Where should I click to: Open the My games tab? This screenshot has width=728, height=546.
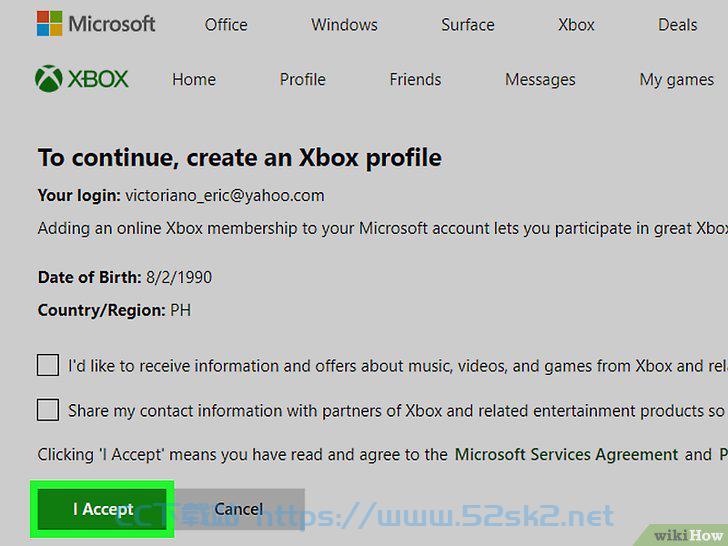676,79
